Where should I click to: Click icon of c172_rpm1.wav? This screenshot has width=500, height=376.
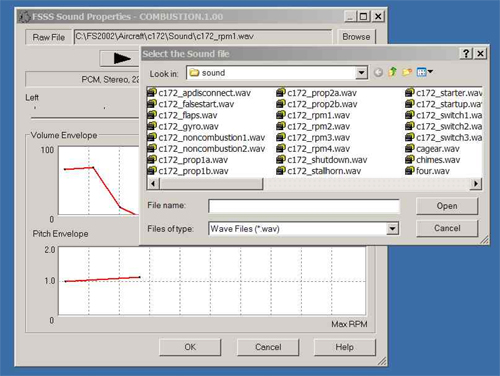coord(281,115)
